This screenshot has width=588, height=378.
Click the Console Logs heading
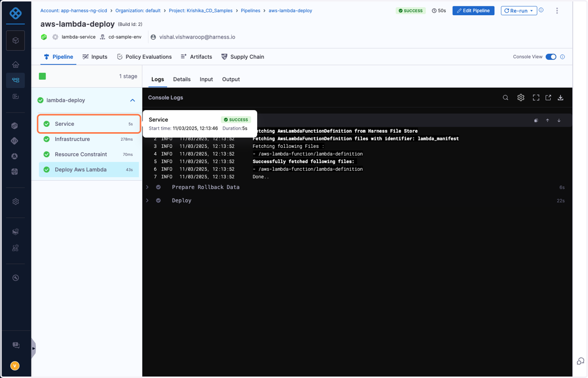166,98
